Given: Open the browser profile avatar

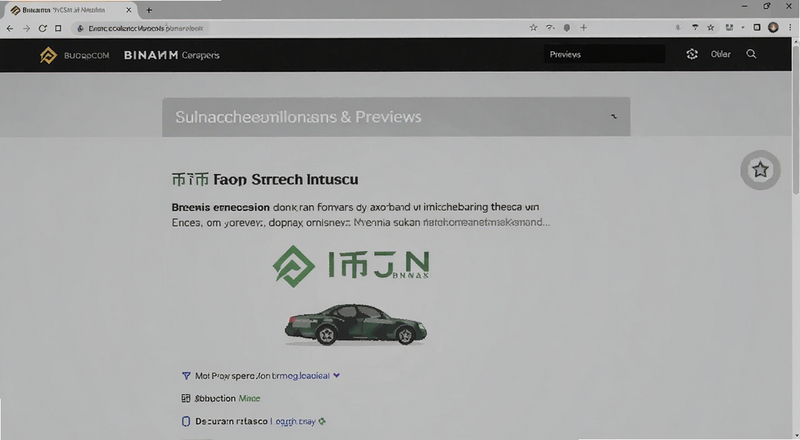Looking at the screenshot, I should [773, 28].
